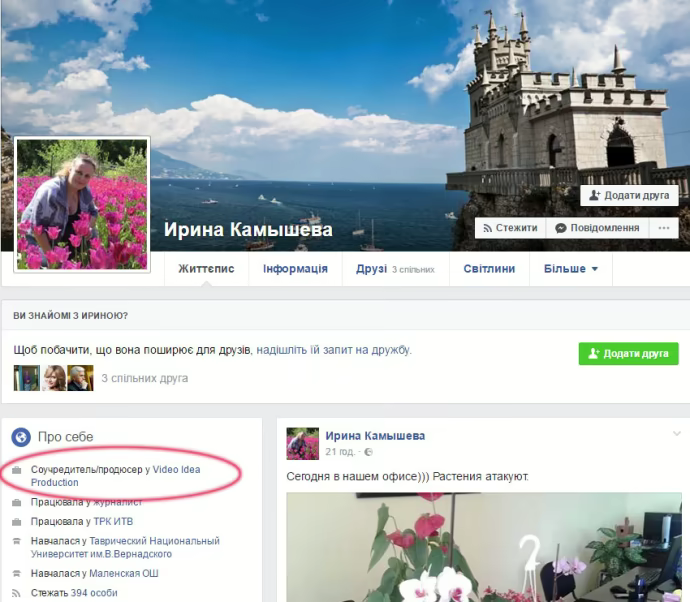Open the Video Idea Production link

[176, 469]
